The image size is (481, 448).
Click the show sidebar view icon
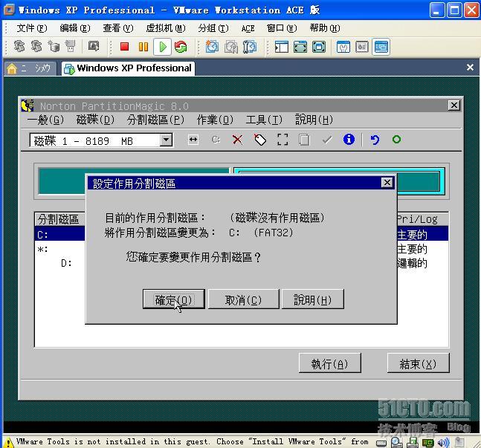tap(281, 47)
